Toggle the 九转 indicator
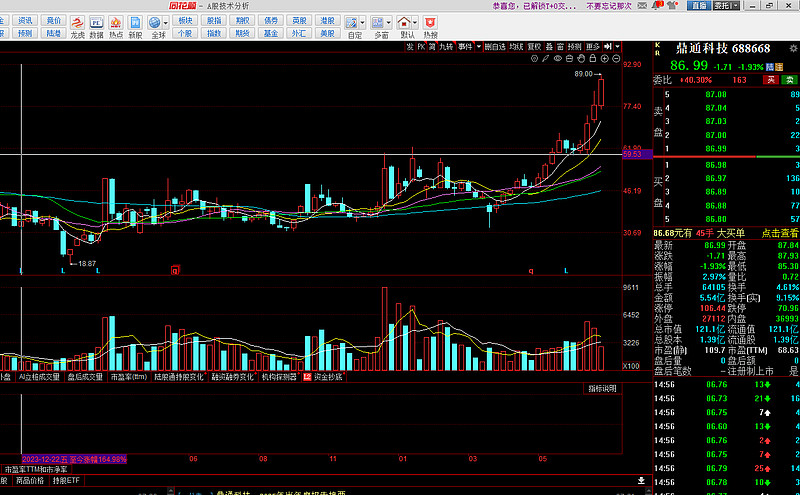Viewport: 800px width, 495px height. (x=446, y=46)
